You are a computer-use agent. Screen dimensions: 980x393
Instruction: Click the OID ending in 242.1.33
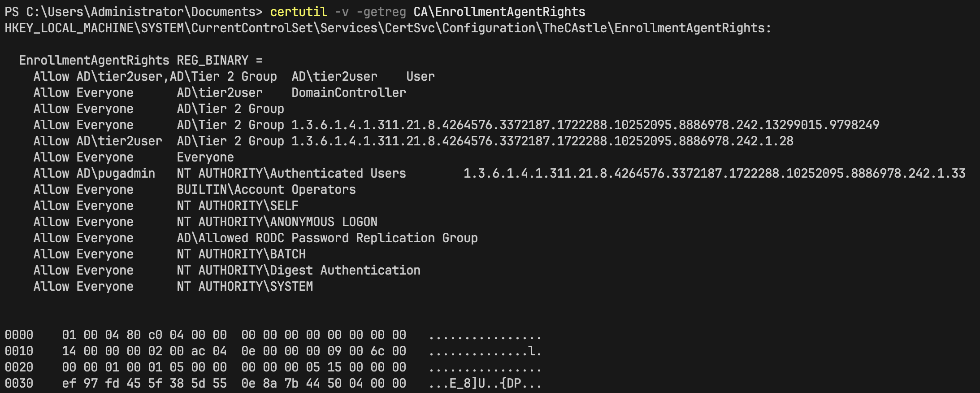[x=715, y=173]
